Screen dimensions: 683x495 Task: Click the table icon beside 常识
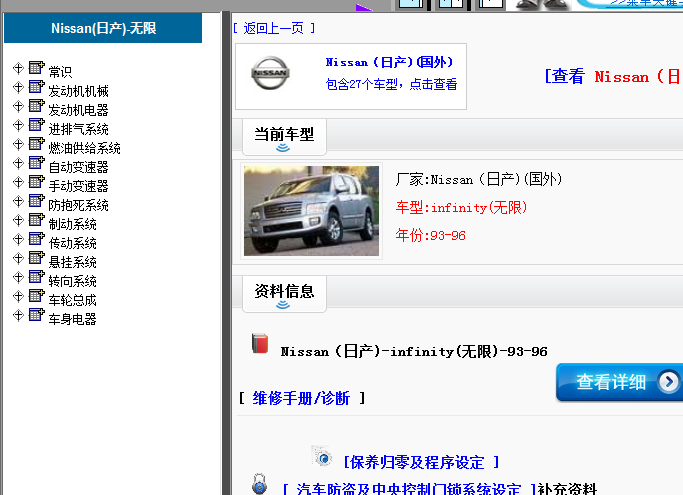tap(37, 68)
